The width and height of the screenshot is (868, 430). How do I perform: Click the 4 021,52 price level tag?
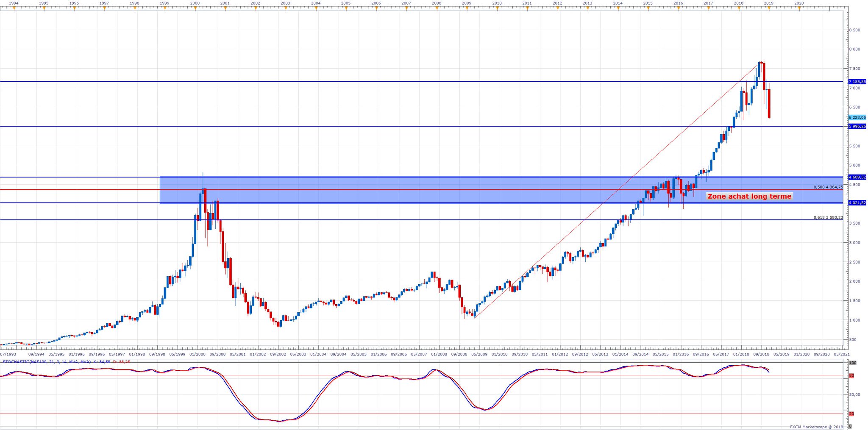click(x=857, y=203)
